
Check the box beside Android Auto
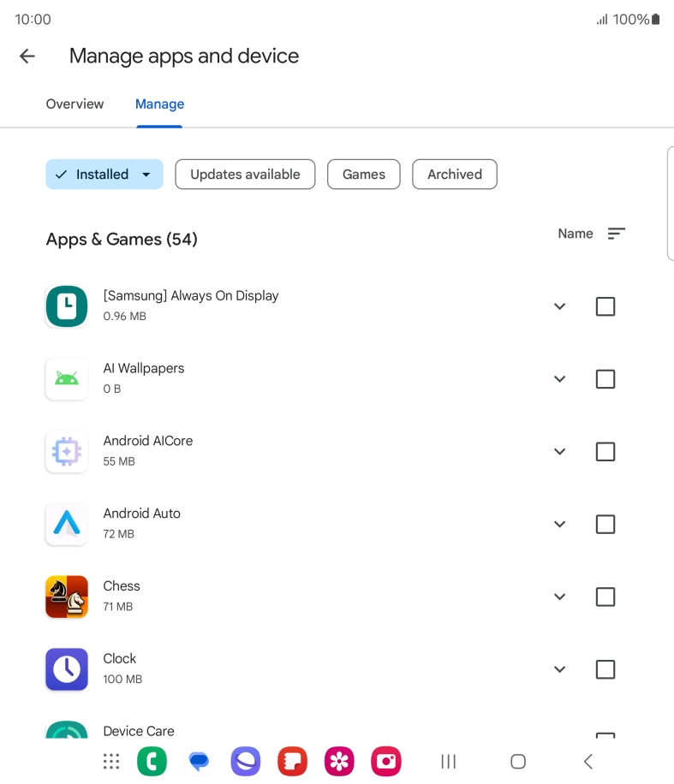click(605, 524)
